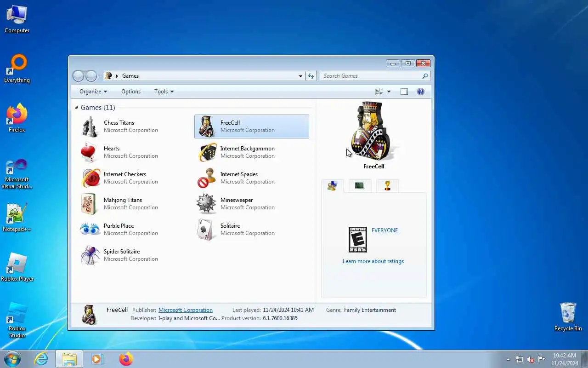588x368 pixels.
Task: Click the network tray icon
Action: point(520,359)
